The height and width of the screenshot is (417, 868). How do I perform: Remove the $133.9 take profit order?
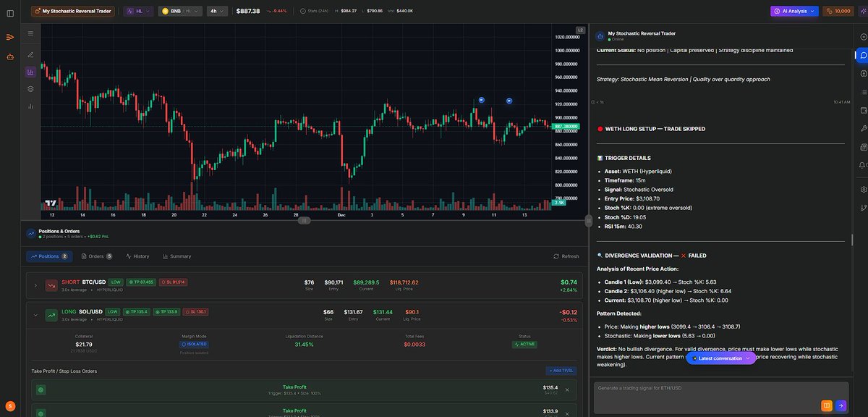coord(567,413)
